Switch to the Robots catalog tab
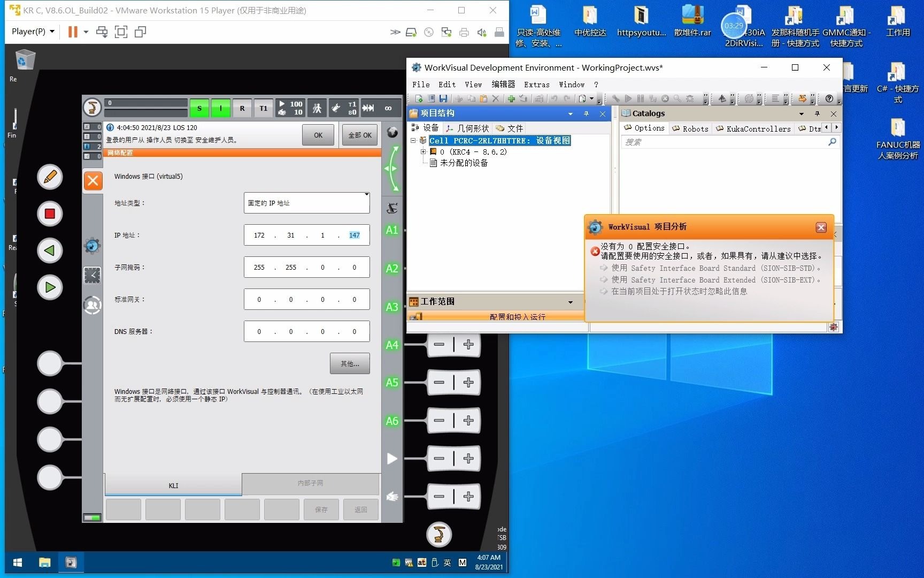The height and width of the screenshot is (578, 924). coord(691,128)
